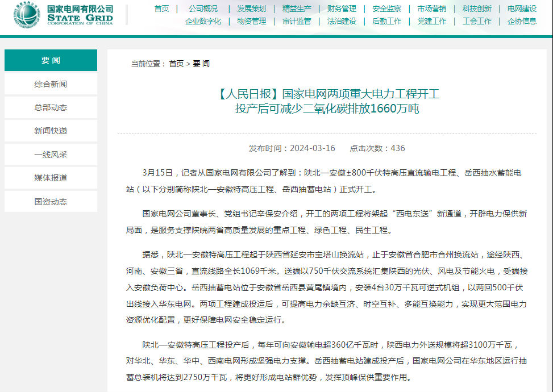The height and width of the screenshot is (392, 553).
Task: Go to 发展策划 in the top navigation
Action: tap(251, 9)
